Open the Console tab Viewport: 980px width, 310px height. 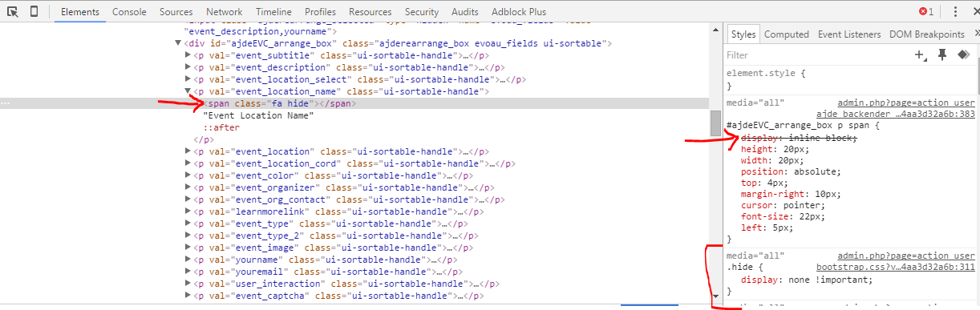pos(129,12)
